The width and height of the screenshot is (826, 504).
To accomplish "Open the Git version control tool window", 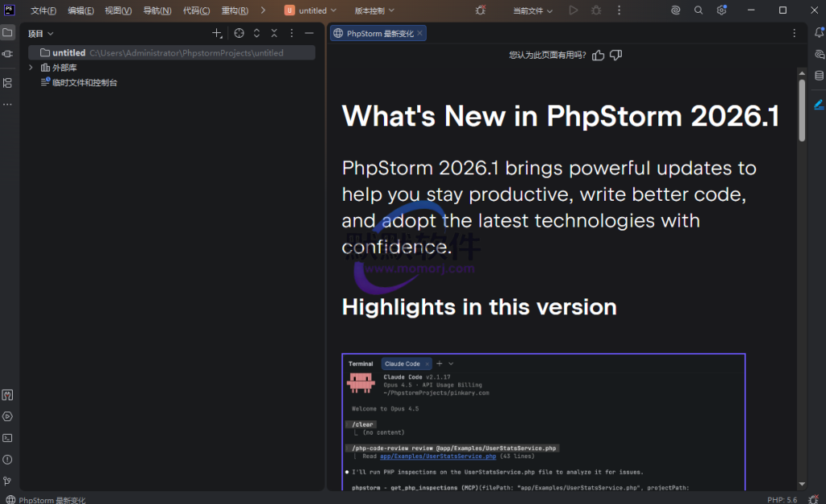I will coord(7,481).
